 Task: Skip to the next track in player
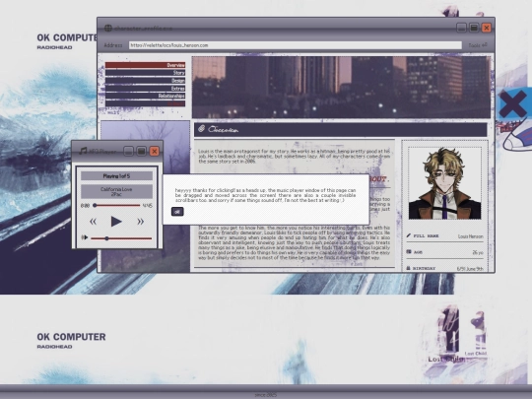140,222
